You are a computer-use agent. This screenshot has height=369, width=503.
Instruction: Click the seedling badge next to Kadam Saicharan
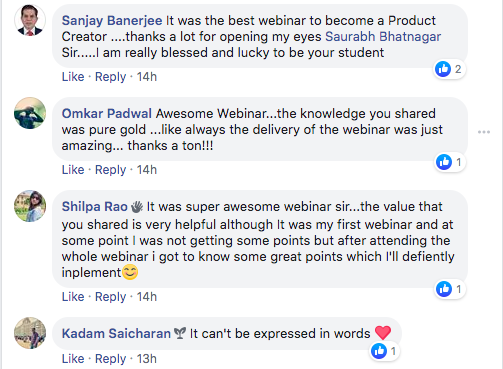click(180, 333)
